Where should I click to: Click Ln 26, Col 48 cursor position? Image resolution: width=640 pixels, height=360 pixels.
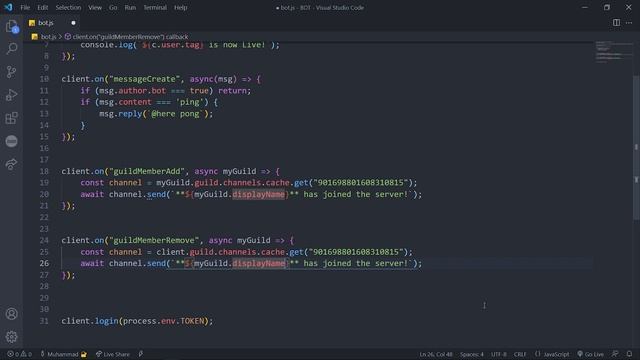click(x=436, y=354)
